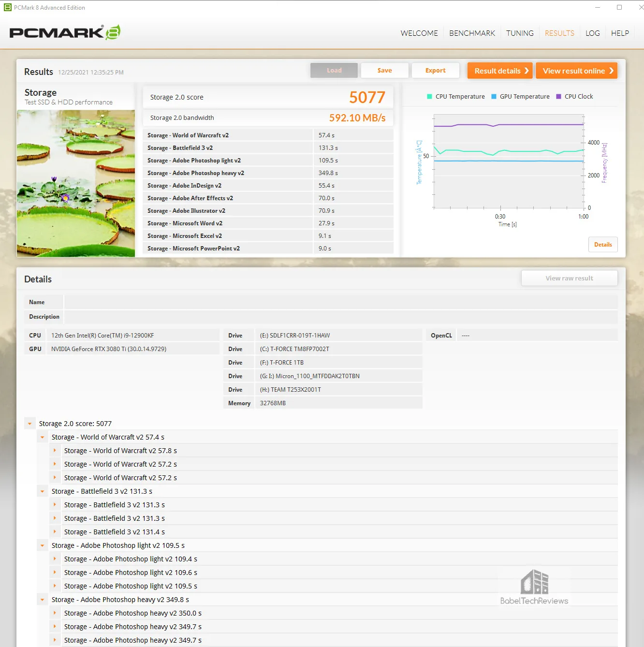The width and height of the screenshot is (644, 647).
Task: Click the CPU Temperature legend swatch
Action: coord(429,96)
